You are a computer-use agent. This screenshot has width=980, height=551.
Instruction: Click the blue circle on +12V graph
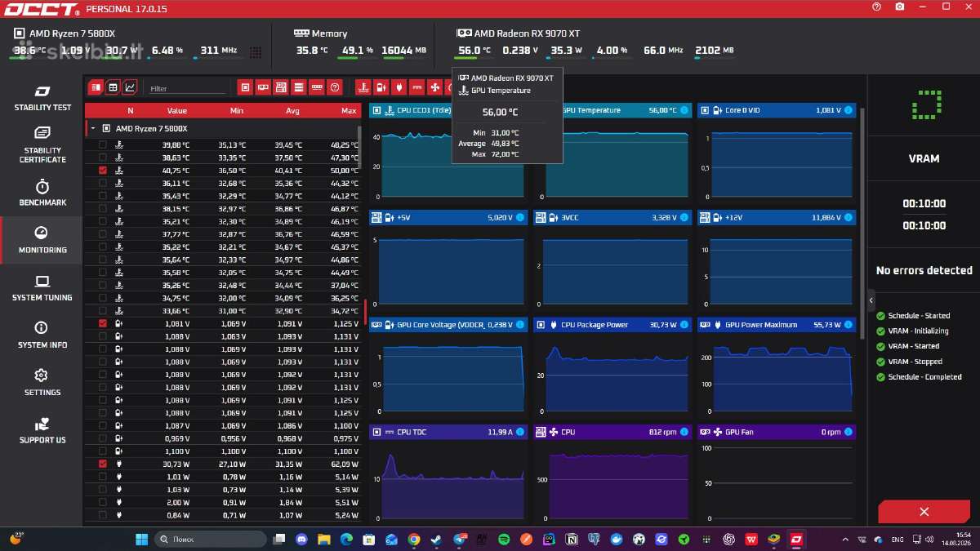(848, 218)
